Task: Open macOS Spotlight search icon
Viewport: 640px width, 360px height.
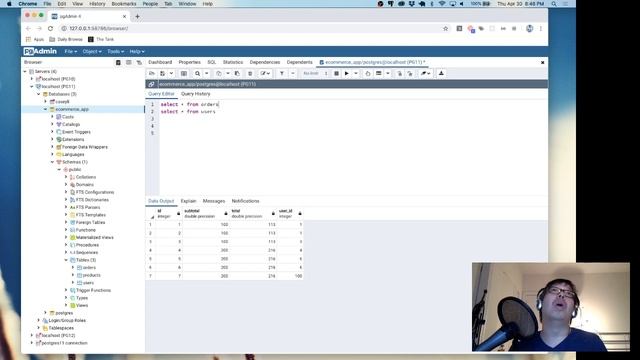Action: tap(554, 4)
